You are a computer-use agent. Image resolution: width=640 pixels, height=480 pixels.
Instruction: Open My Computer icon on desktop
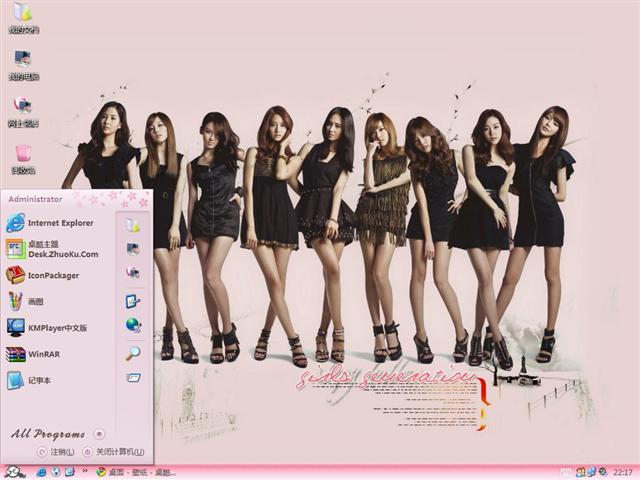click(23, 65)
